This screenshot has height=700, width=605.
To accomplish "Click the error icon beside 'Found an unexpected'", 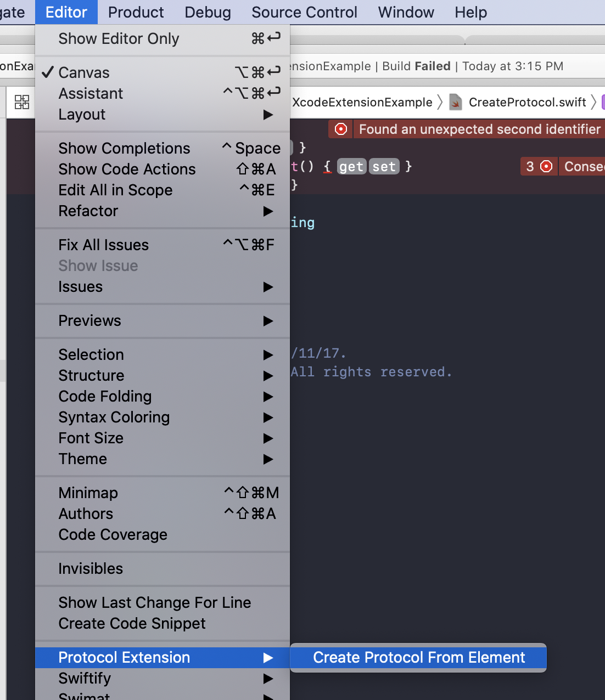I will (341, 129).
